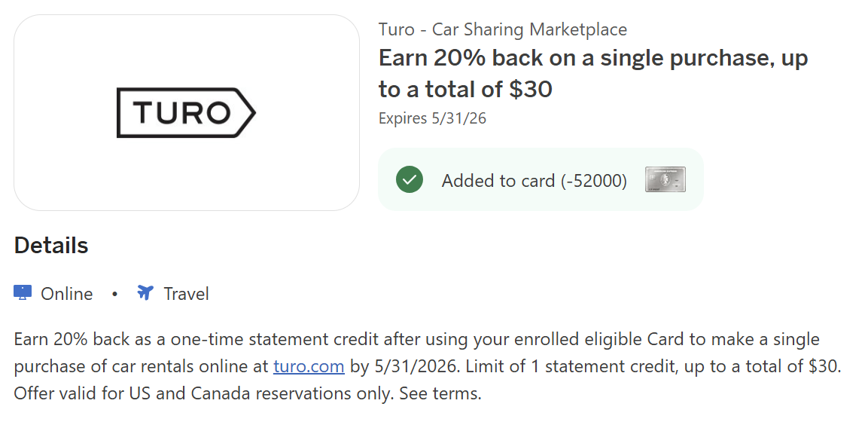The image size is (868, 425).
Task: Click the "Expires 5/31/26" text
Action: click(x=432, y=118)
